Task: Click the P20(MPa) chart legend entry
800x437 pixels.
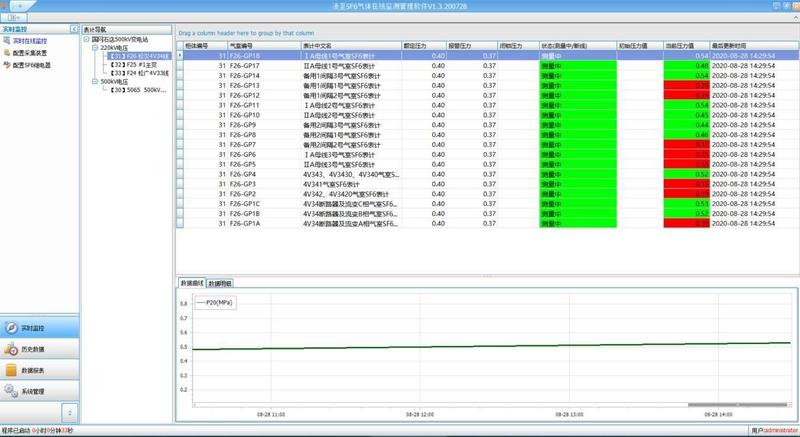Action: point(214,302)
